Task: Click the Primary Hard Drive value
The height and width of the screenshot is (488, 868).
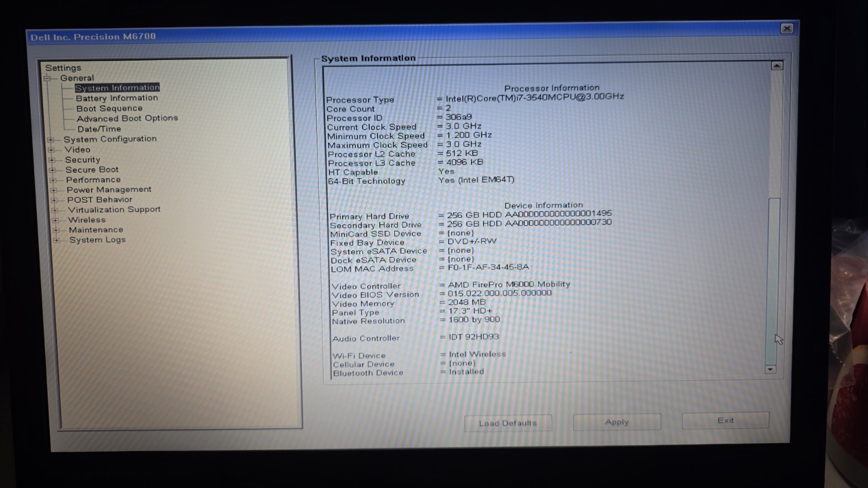Action: click(x=529, y=214)
